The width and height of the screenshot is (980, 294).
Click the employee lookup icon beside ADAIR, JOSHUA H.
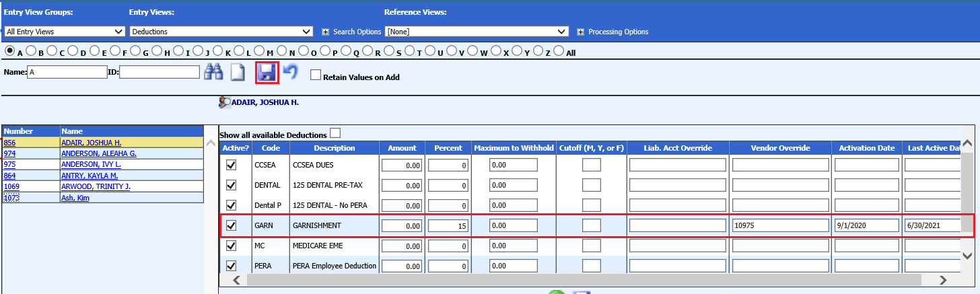pyautogui.click(x=224, y=102)
